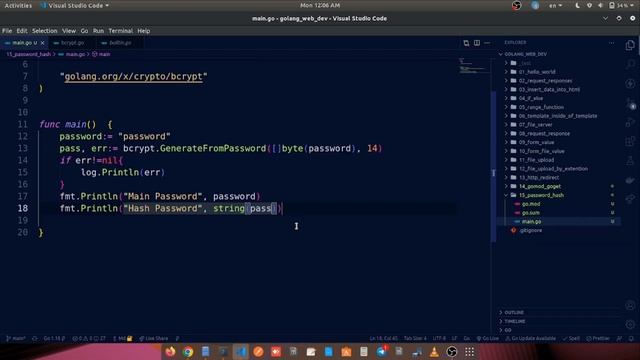Open the File menu
This screenshot has height=360, width=640.
point(7,31)
